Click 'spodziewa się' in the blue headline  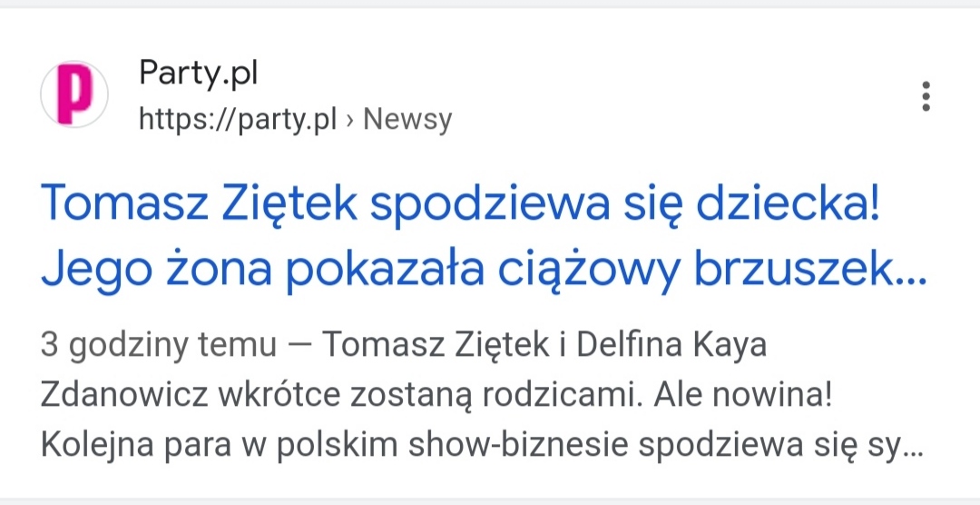click(516, 205)
